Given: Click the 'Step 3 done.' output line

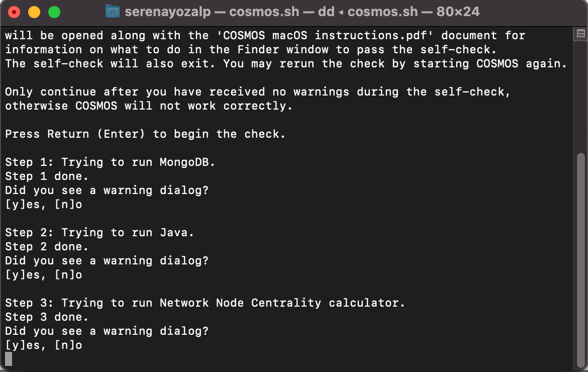Looking at the screenshot, I should tap(47, 317).
